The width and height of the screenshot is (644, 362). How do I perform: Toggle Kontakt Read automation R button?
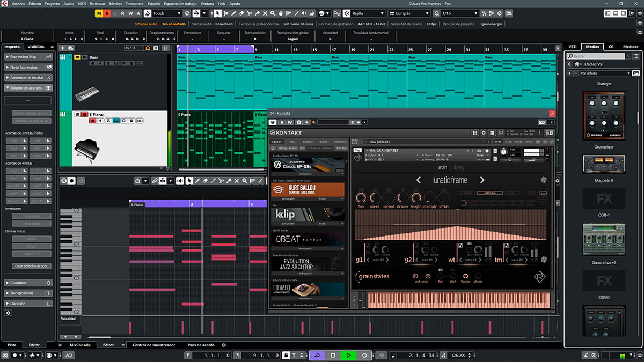pyautogui.click(x=282, y=122)
